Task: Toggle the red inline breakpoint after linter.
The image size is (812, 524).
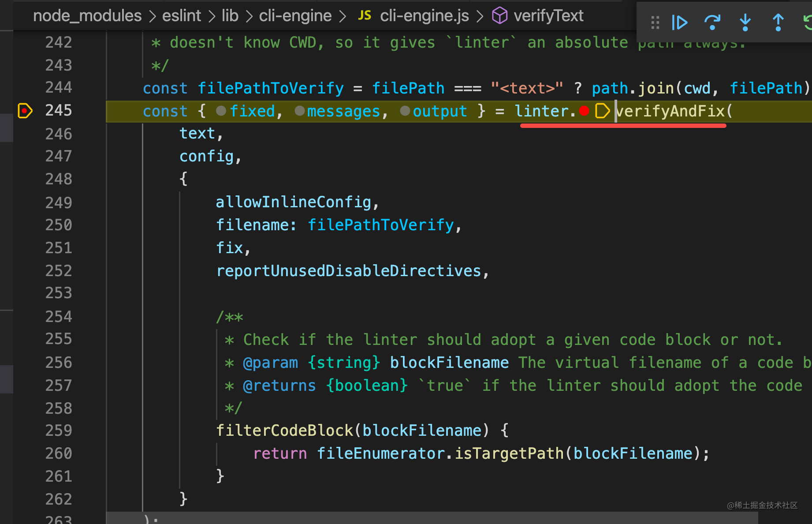Action: coord(584,111)
